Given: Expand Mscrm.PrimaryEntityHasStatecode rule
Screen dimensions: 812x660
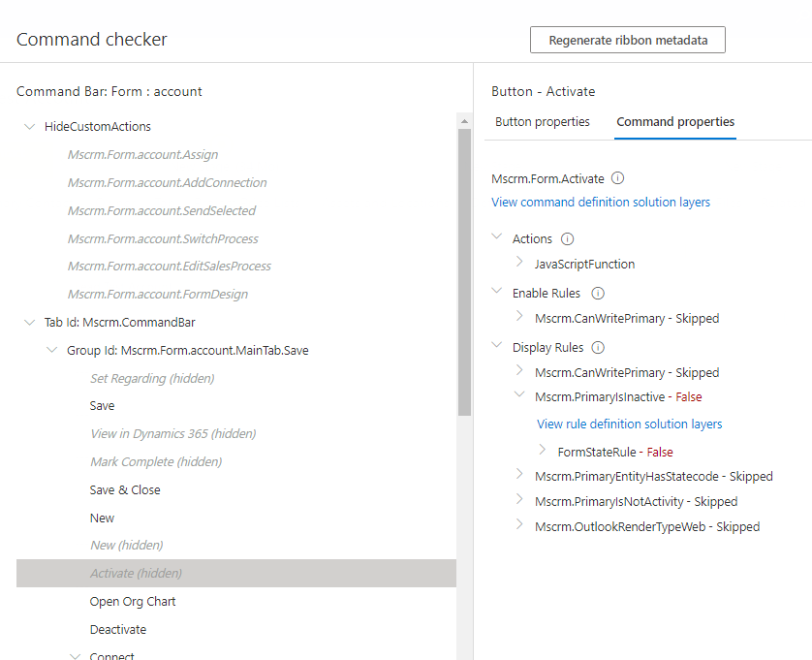Looking at the screenshot, I should [x=519, y=474].
